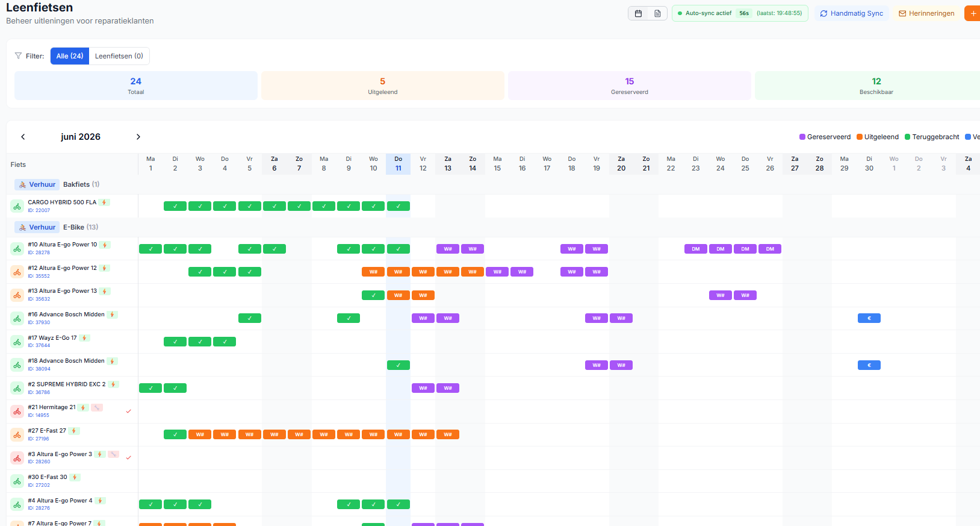This screenshot has height=526, width=980.
Task: Click the green check block on #18 Advance Bosch Midden row
Action: tap(399, 365)
